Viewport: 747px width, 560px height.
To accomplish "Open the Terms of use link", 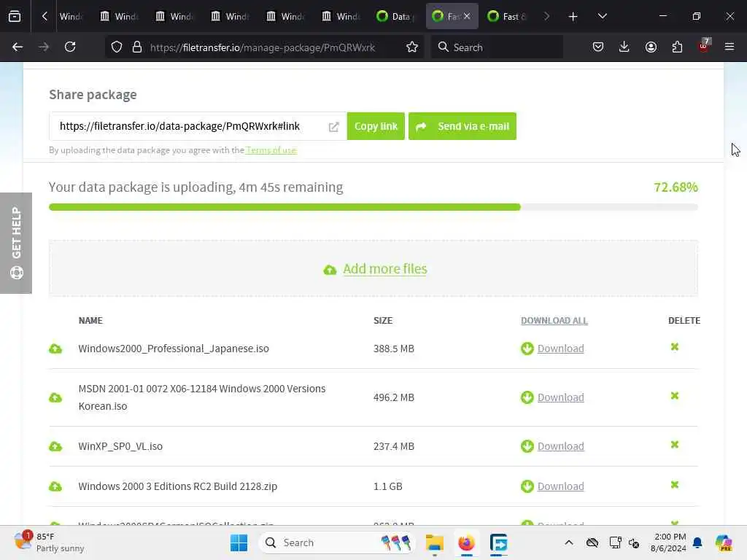I will [x=271, y=150].
